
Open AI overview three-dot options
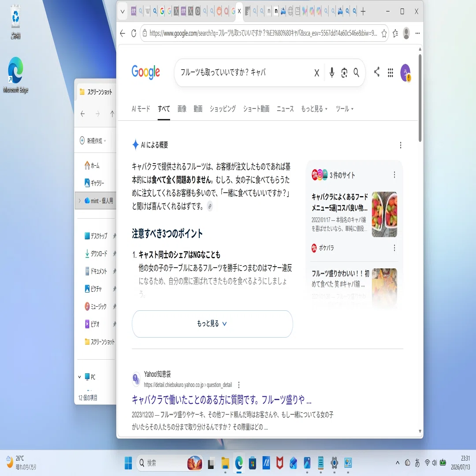click(x=400, y=145)
